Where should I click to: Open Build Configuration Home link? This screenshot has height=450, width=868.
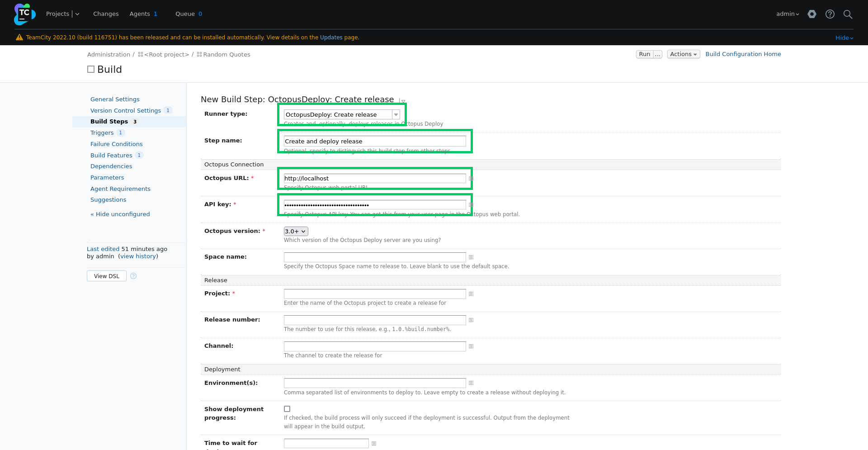743,54
